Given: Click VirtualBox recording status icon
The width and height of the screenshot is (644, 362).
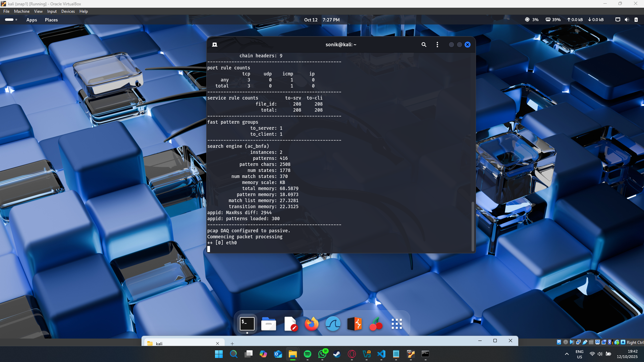Looking at the screenshot, I should pyautogui.click(x=604, y=342).
